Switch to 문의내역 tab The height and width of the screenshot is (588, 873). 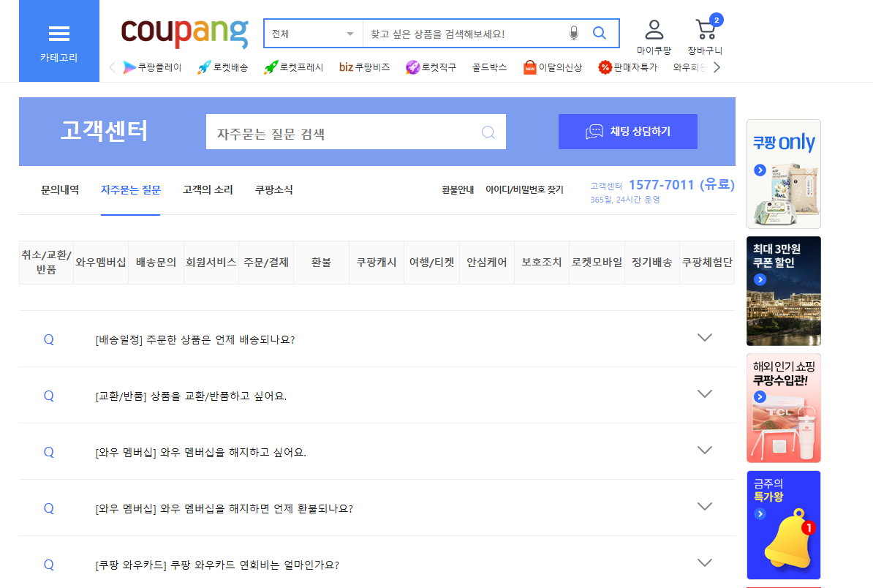(60, 190)
